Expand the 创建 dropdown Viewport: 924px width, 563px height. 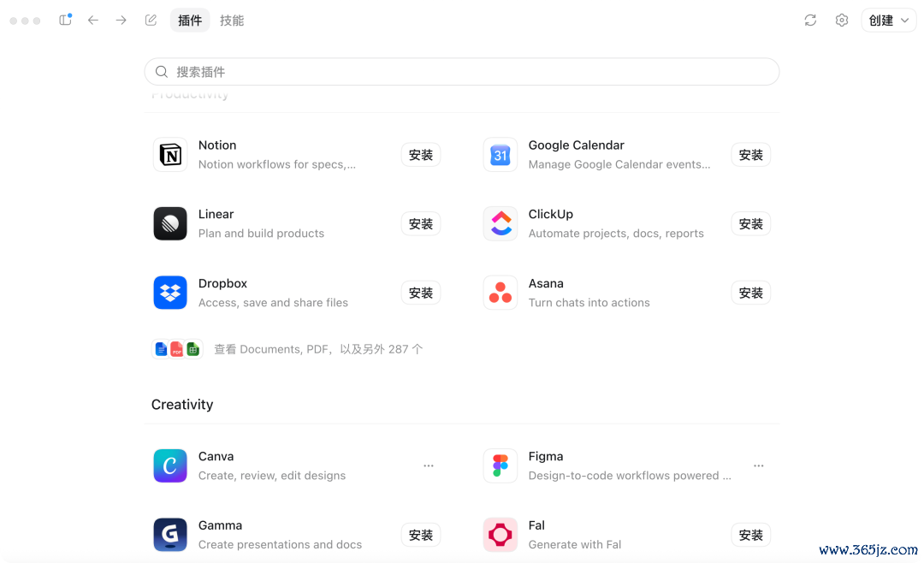(x=889, y=20)
